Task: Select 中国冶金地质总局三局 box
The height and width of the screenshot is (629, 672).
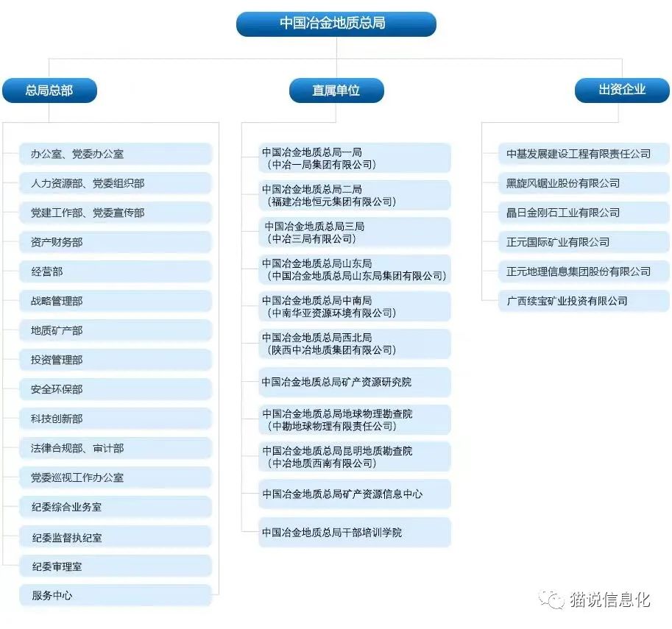Action: (355, 232)
